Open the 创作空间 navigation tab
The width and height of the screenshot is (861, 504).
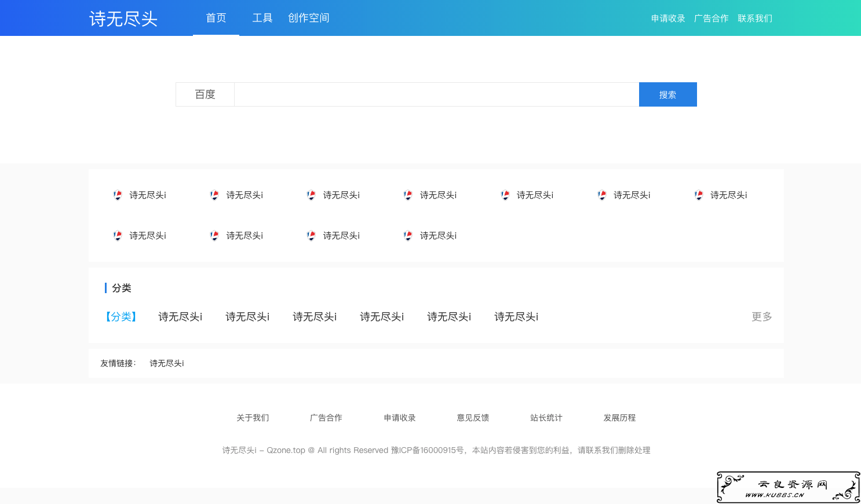[x=309, y=18]
